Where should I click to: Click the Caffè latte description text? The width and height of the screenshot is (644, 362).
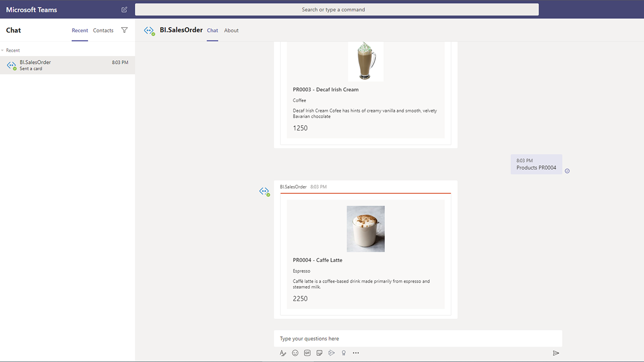point(361,284)
